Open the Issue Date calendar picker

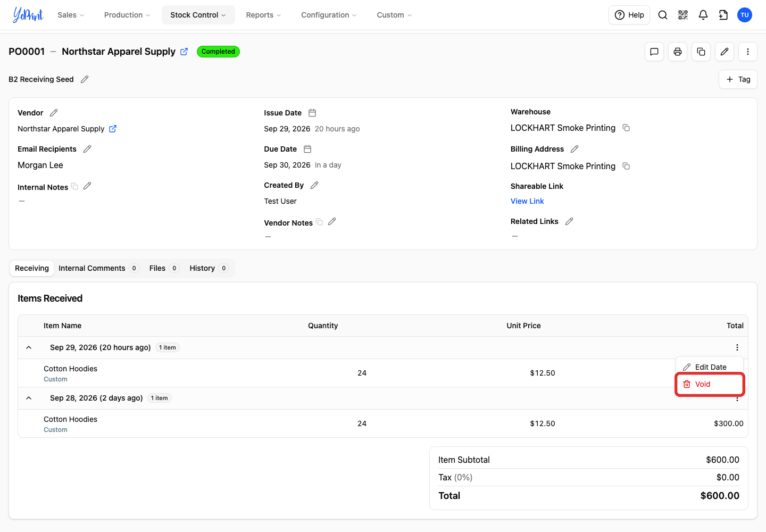coord(312,113)
